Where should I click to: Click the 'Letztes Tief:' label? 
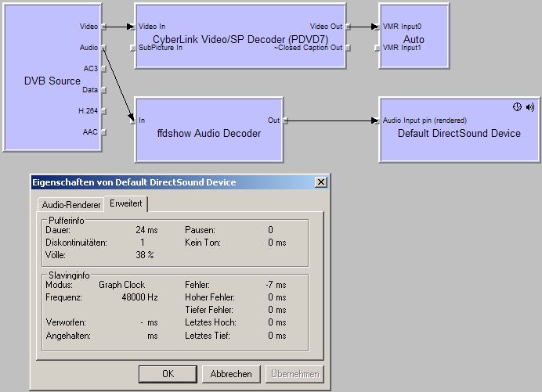click(x=207, y=336)
